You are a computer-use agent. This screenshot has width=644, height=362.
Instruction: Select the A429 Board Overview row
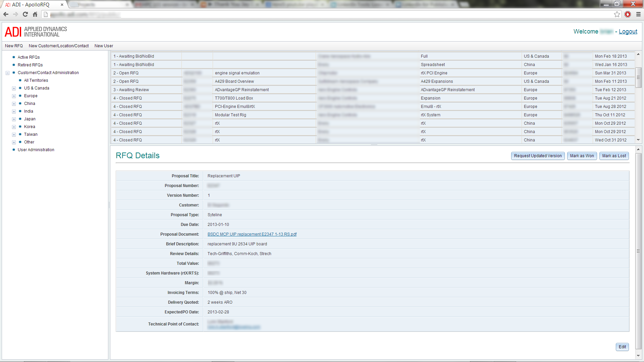[372, 81]
